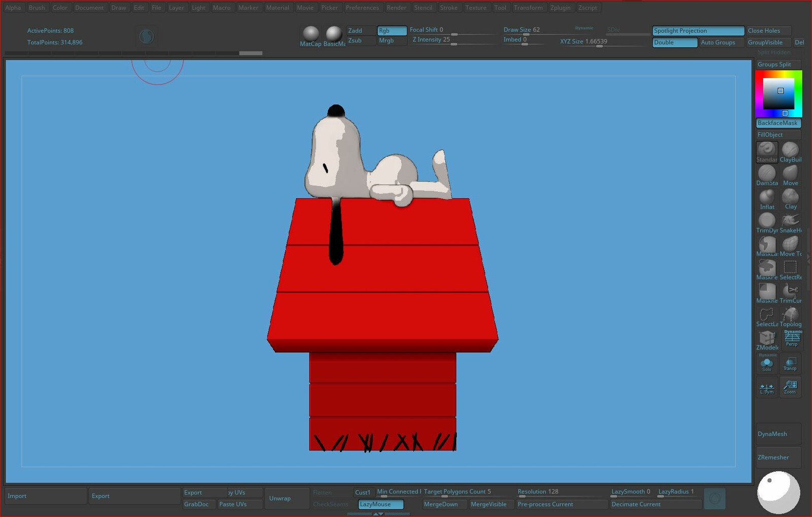
Task: Click the FillObject button
Action: [x=779, y=135]
